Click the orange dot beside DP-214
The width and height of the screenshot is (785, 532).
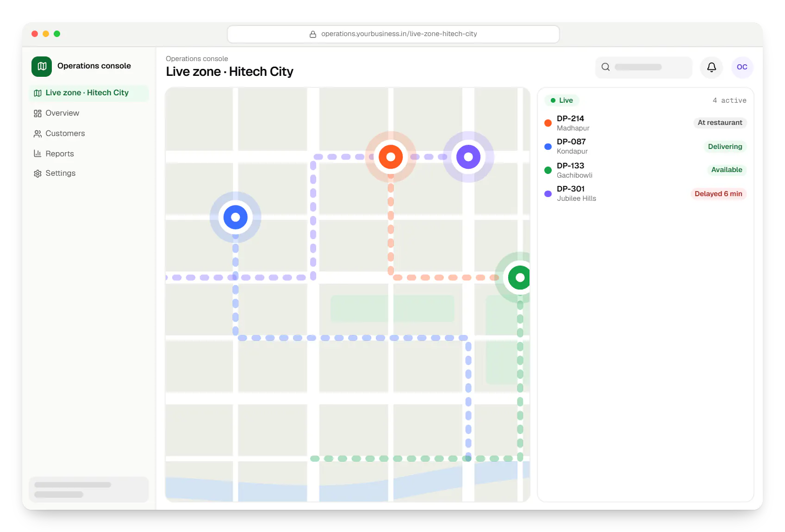point(548,123)
